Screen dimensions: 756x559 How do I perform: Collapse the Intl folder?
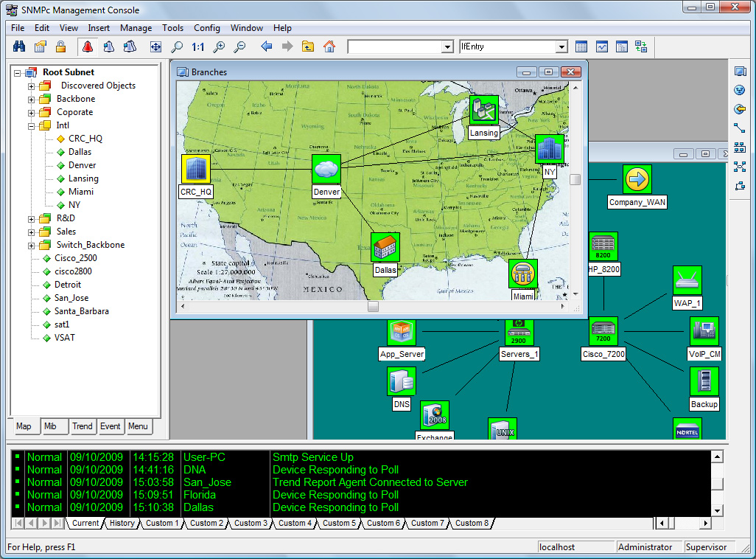32,126
